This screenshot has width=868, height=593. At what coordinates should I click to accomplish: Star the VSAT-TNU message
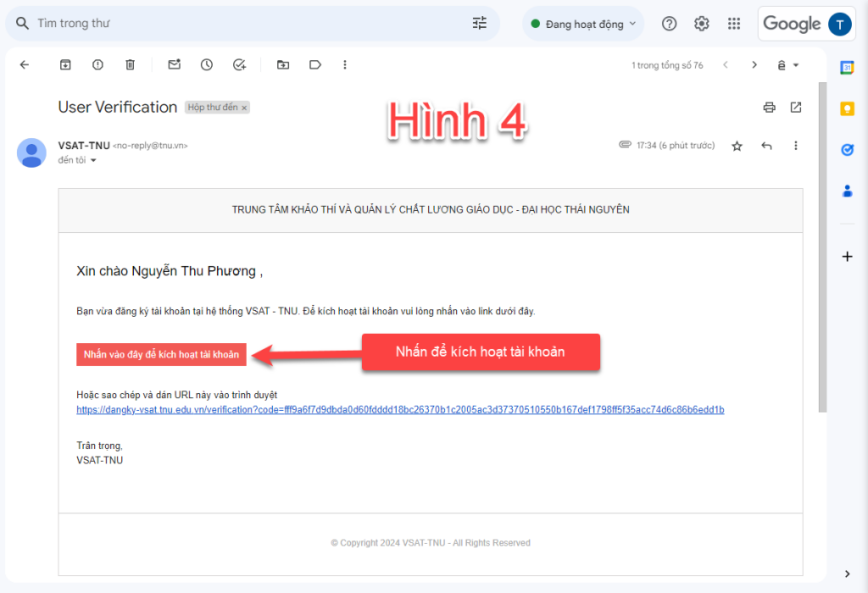coord(737,146)
